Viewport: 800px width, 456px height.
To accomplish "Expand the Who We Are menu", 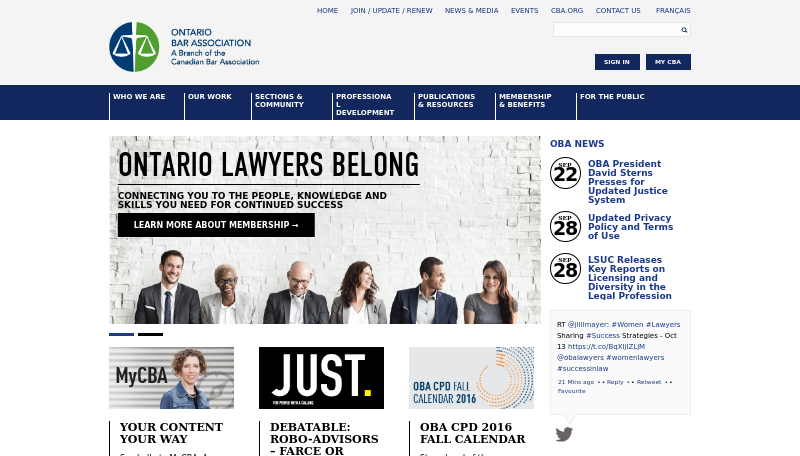I will click(x=139, y=96).
